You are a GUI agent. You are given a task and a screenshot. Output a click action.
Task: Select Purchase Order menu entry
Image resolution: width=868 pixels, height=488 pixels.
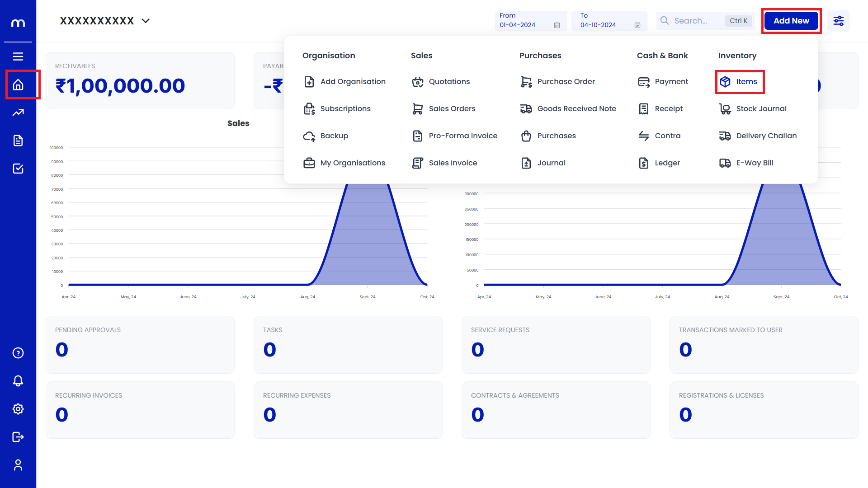566,82
